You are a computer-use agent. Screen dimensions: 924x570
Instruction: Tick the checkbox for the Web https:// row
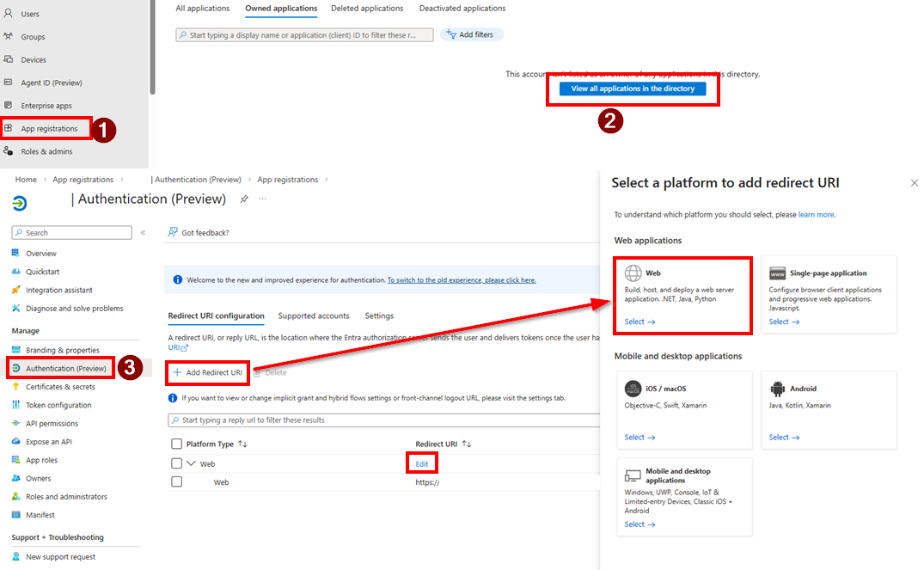176,481
